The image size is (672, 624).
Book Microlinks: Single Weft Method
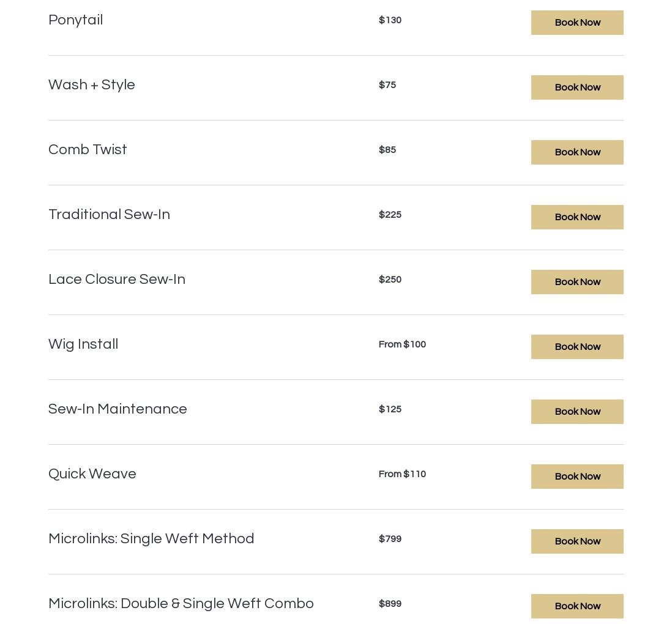click(577, 541)
